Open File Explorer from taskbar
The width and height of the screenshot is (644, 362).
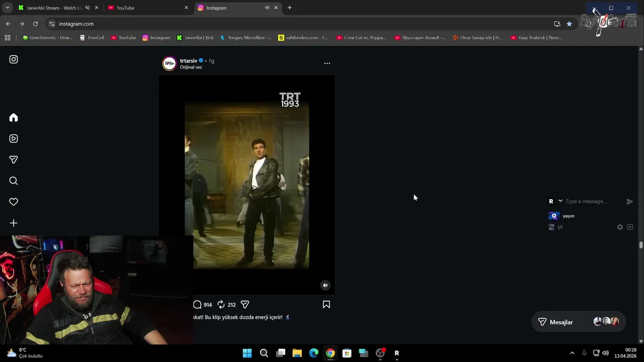(297, 353)
